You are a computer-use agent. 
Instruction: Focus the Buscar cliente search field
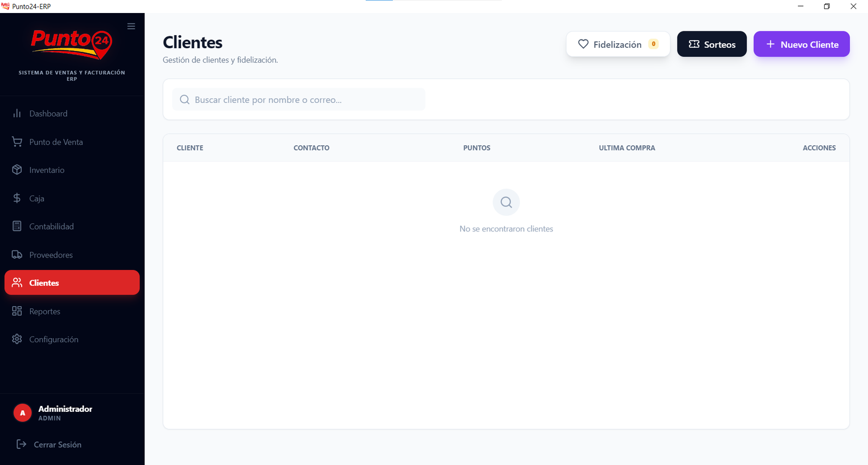[299, 100]
